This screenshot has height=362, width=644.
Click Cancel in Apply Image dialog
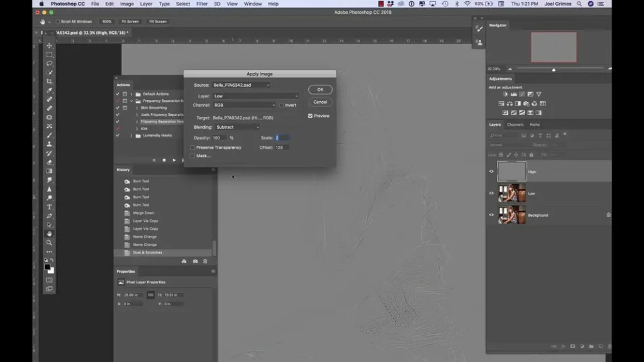click(320, 102)
